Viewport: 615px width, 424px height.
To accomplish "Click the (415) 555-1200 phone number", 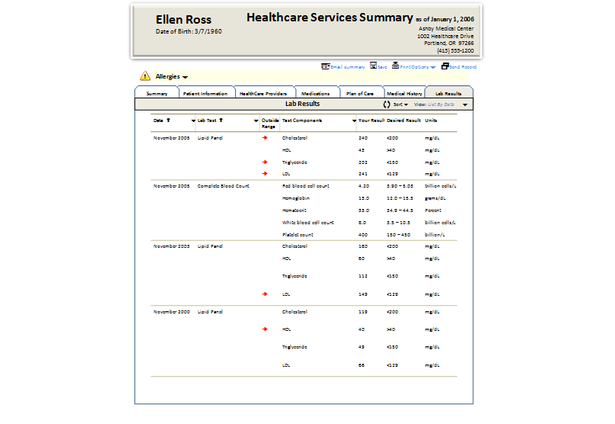I will click(x=455, y=51).
